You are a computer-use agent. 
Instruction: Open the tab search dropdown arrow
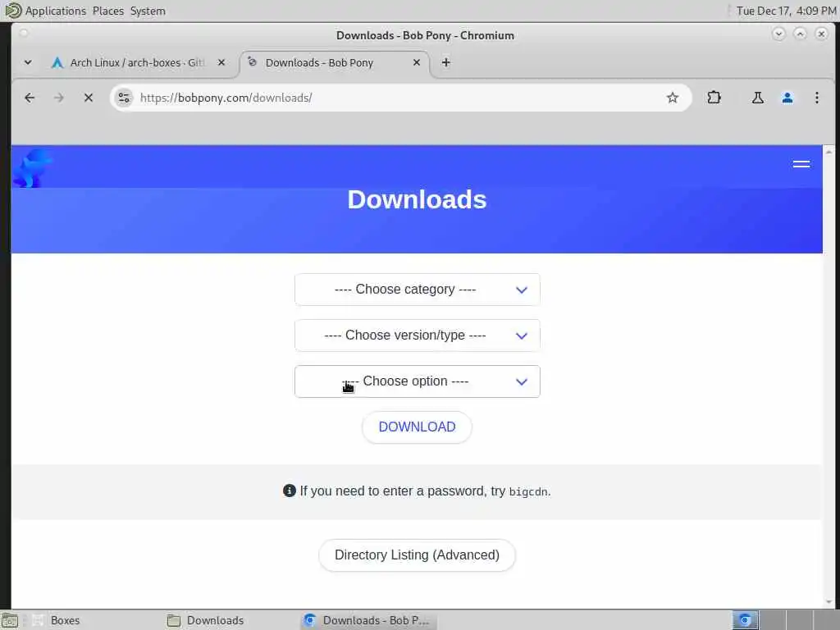28,62
